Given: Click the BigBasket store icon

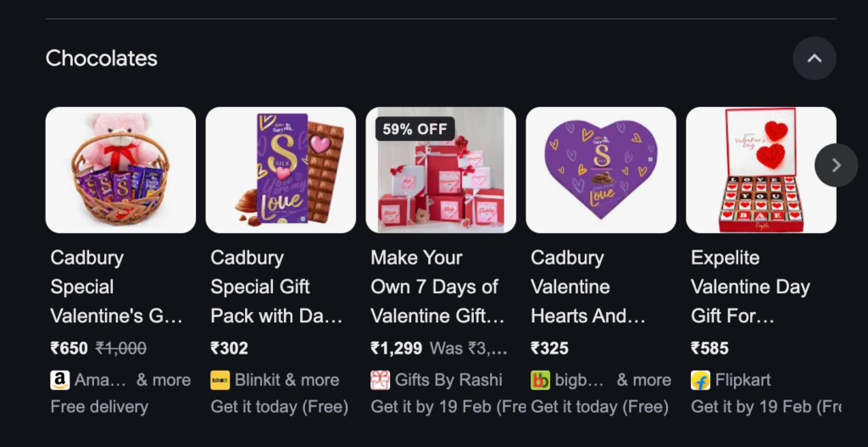Looking at the screenshot, I should point(540,380).
